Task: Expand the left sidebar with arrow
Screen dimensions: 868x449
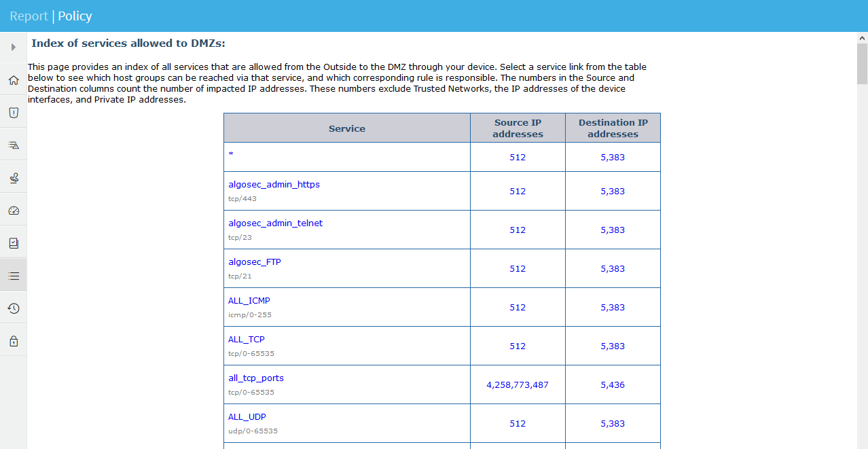Action: 13,48
